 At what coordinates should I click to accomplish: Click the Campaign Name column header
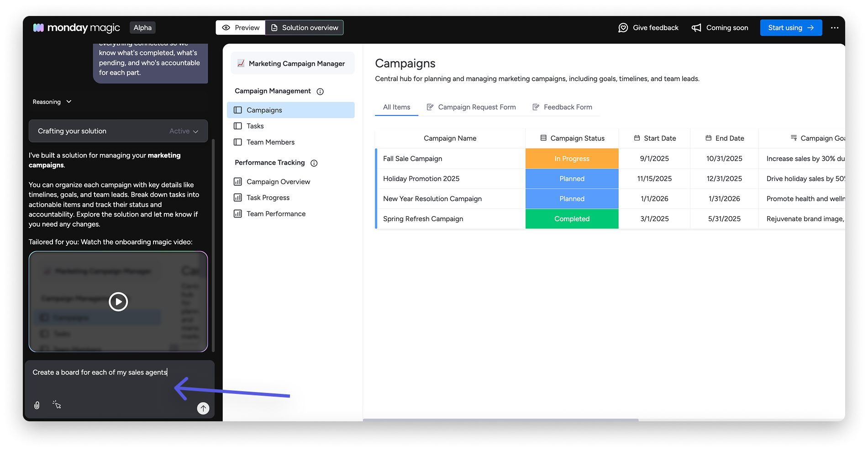click(x=450, y=138)
